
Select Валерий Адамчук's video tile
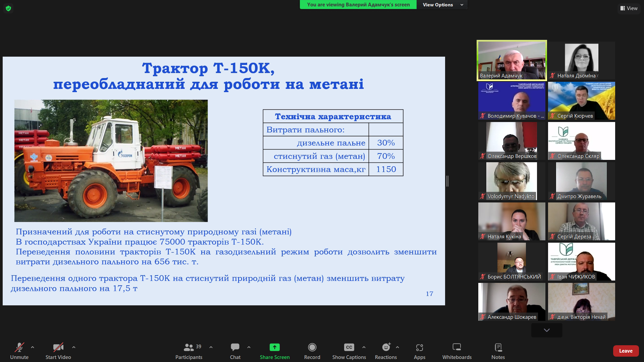[512, 60]
